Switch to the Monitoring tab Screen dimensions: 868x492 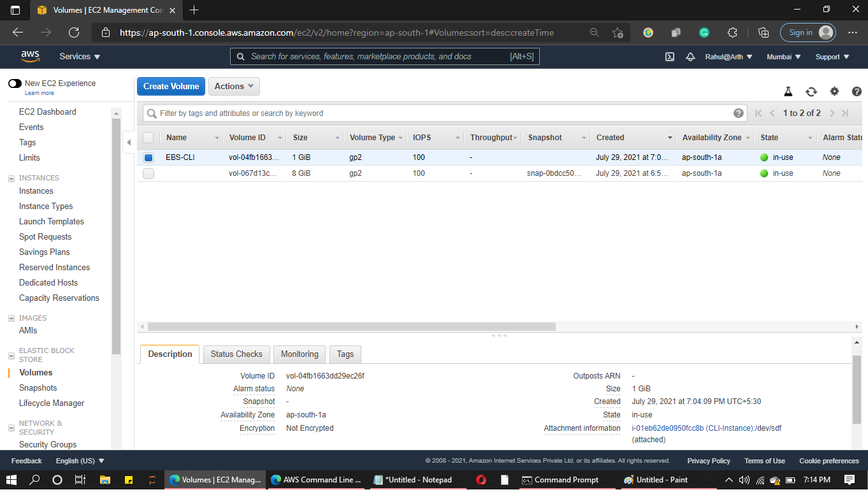click(299, 354)
